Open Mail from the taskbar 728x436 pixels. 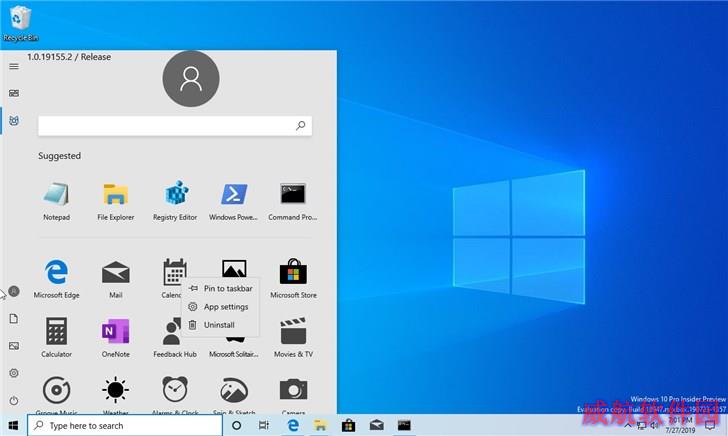[x=377, y=425]
